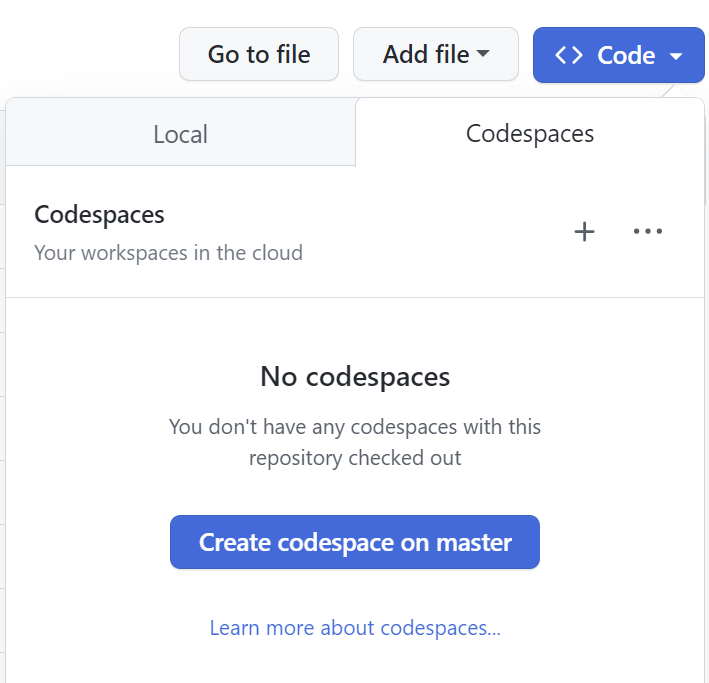Click the down caret on Code button
The image size is (709, 683).
click(x=676, y=56)
